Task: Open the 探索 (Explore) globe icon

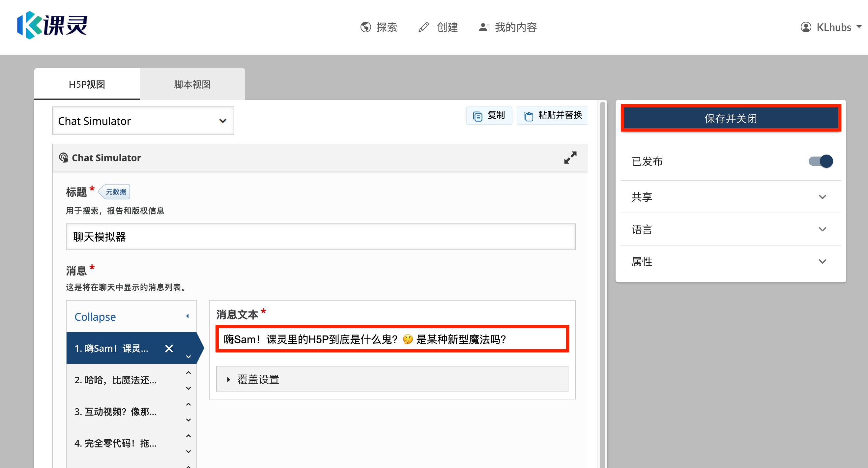Action: tap(365, 27)
